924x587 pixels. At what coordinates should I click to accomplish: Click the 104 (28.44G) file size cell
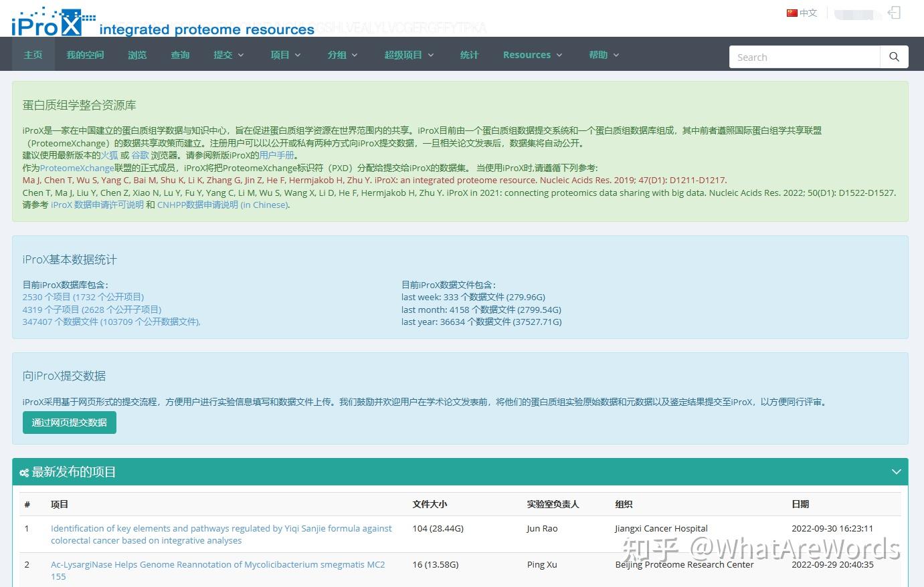pos(438,528)
